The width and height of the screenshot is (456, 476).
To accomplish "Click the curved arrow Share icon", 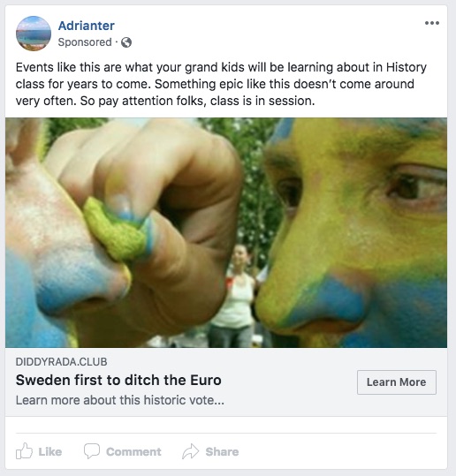I will (191, 451).
